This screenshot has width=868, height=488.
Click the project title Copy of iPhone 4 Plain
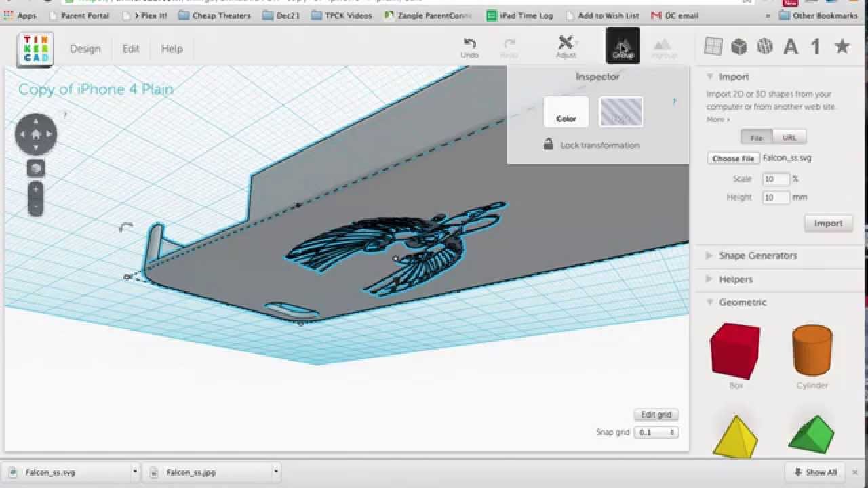[x=96, y=89]
